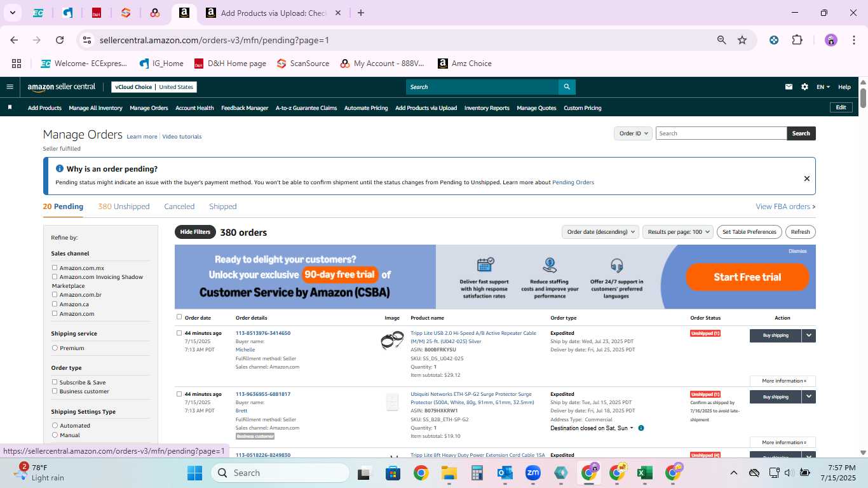Switch to the Shipped orders tab

[x=223, y=207]
